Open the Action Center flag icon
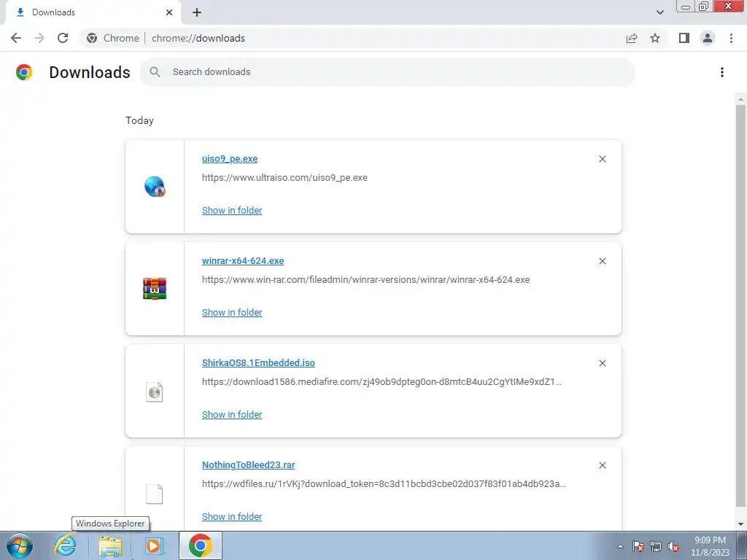747x560 pixels. 638,546
